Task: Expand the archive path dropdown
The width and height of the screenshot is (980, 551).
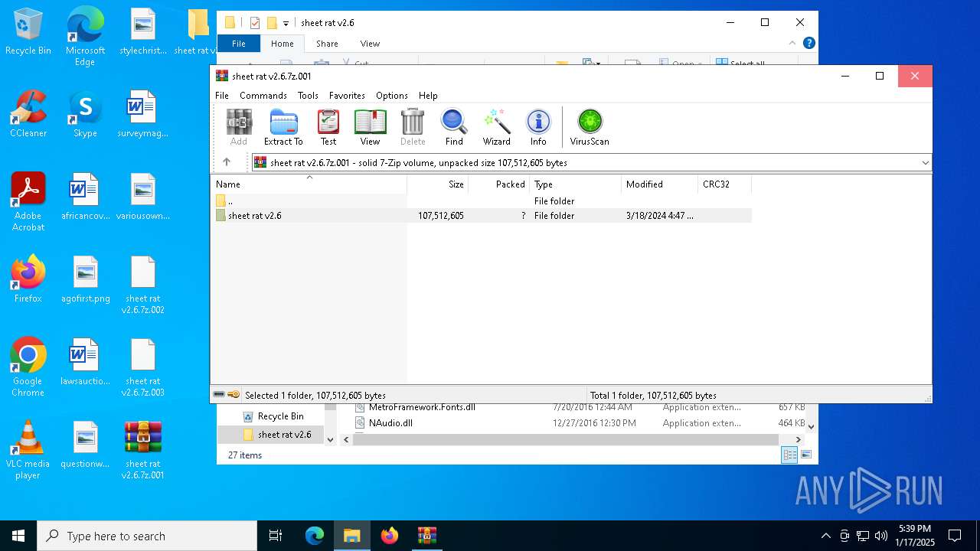Action: (x=925, y=162)
